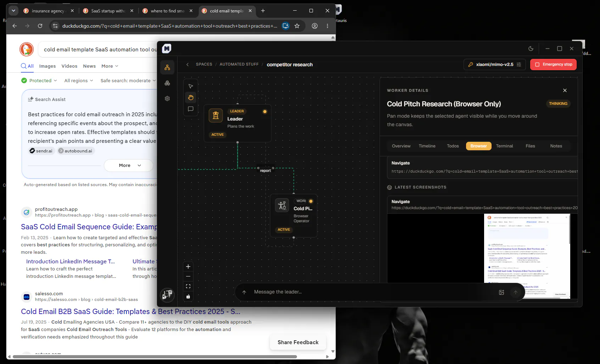Go back in the Chrome browser
Image resolution: width=600 pixels, height=364 pixels.
(x=15, y=26)
